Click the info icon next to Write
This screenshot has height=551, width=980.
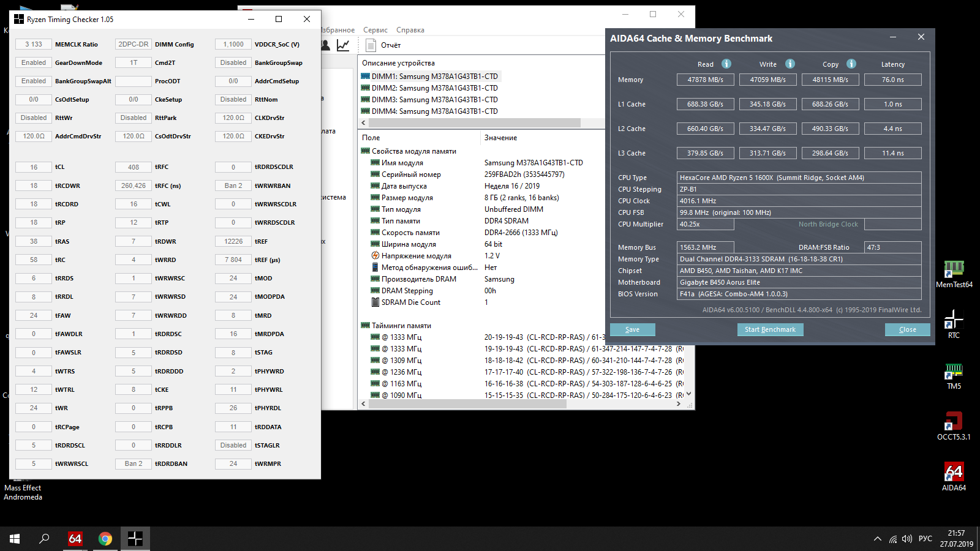click(x=790, y=64)
